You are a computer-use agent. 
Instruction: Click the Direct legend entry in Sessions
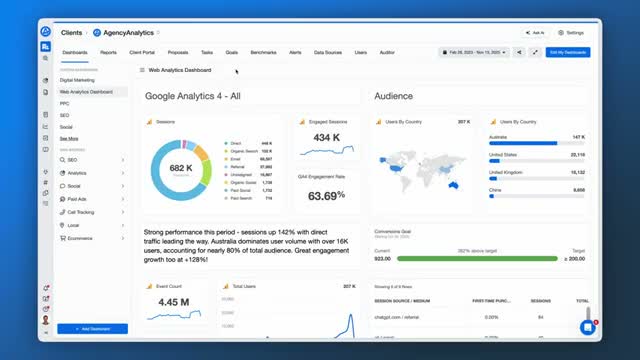tap(248, 144)
